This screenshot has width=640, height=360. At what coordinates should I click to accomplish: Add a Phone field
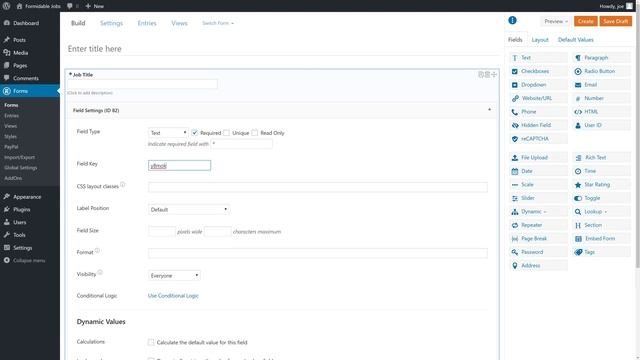click(x=538, y=112)
